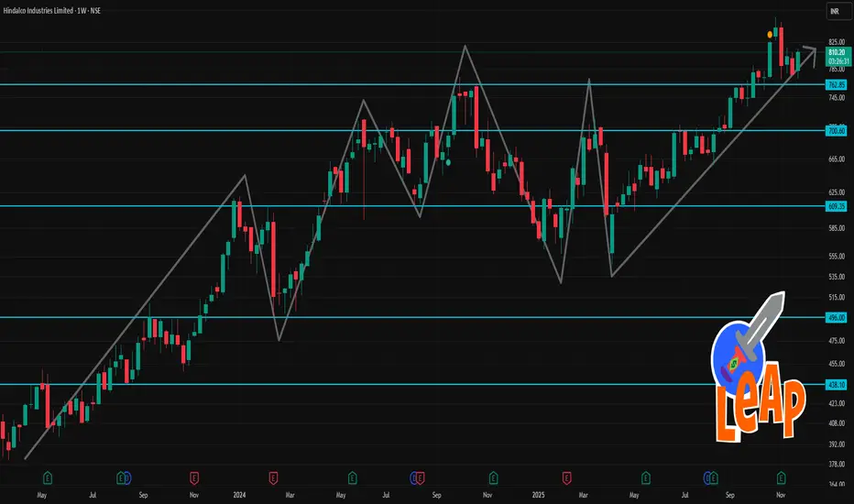Open the blue dividend marker before Sep 2024
854x504 pixels.
(413, 478)
